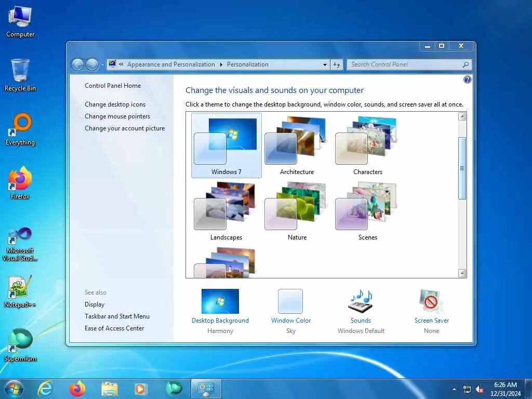This screenshot has width=532, height=399.
Task: Select the Microsoft Visual Studio desktop shortcut
Action: [x=20, y=244]
